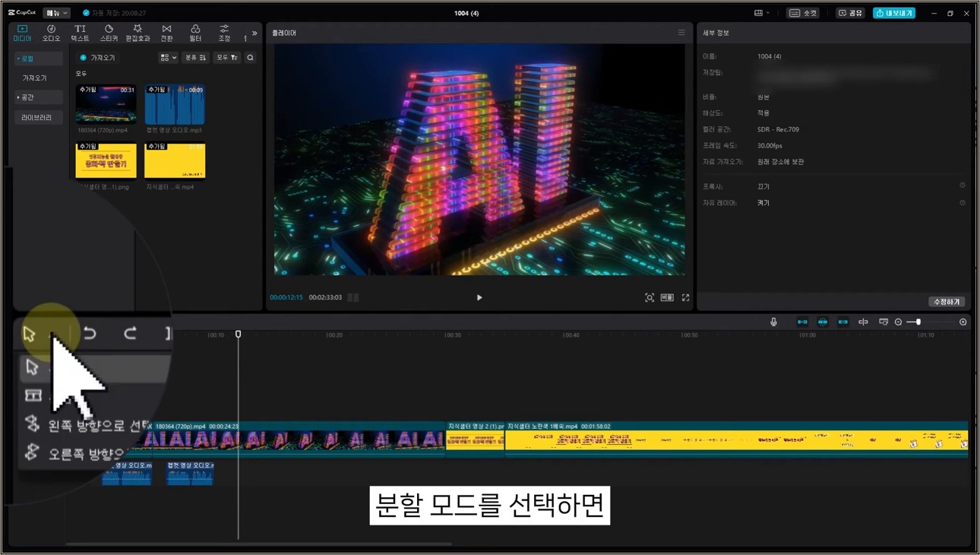Click the Modify (수정하기) button
This screenshot has height=555, width=980.
click(947, 302)
